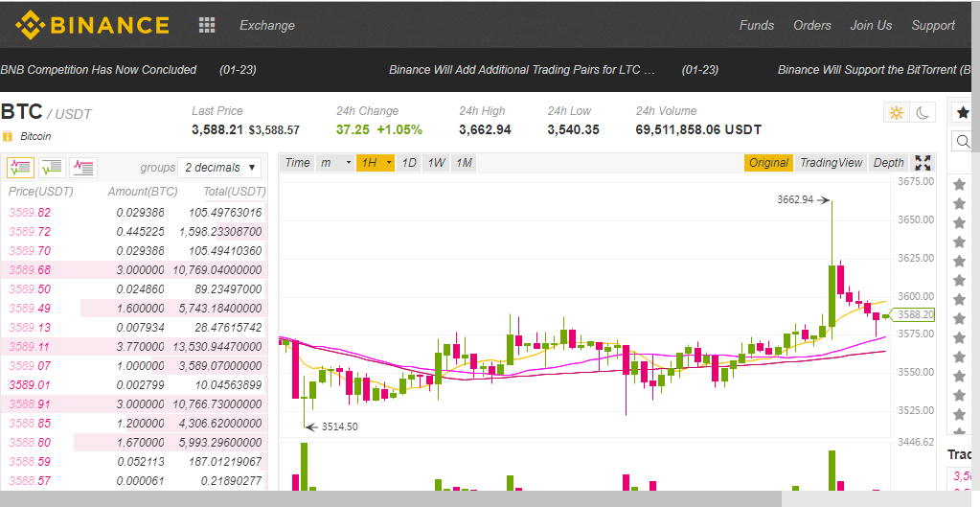This screenshot has height=507, width=980.
Task: Click the Amount(BTC) column header
Action: [x=143, y=192]
